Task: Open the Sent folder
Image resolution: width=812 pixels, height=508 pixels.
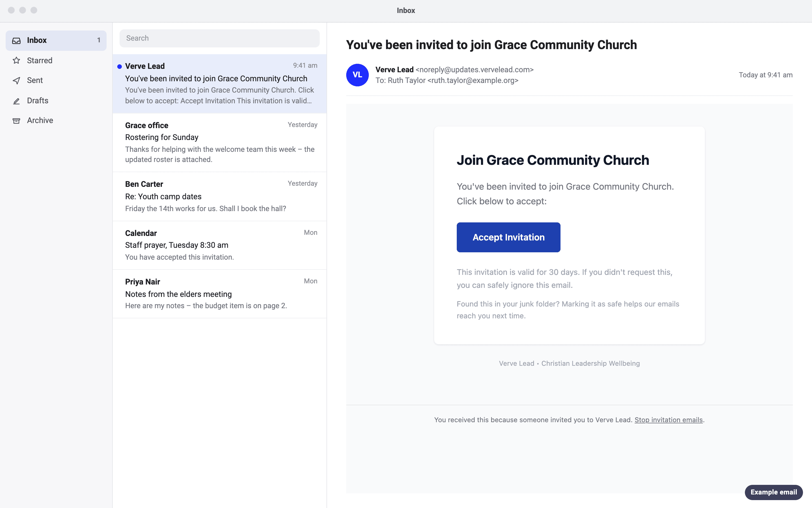Action: click(56, 81)
